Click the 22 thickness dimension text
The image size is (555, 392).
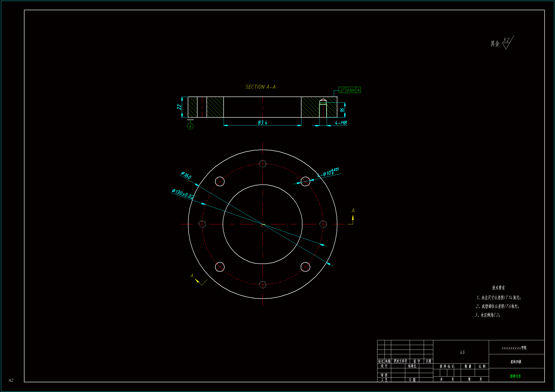pos(179,107)
